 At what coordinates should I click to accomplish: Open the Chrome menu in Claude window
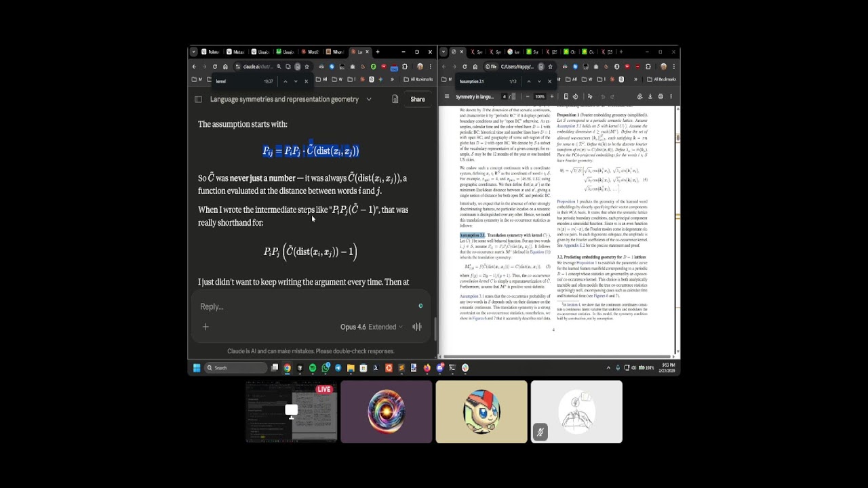pyautogui.click(x=430, y=66)
